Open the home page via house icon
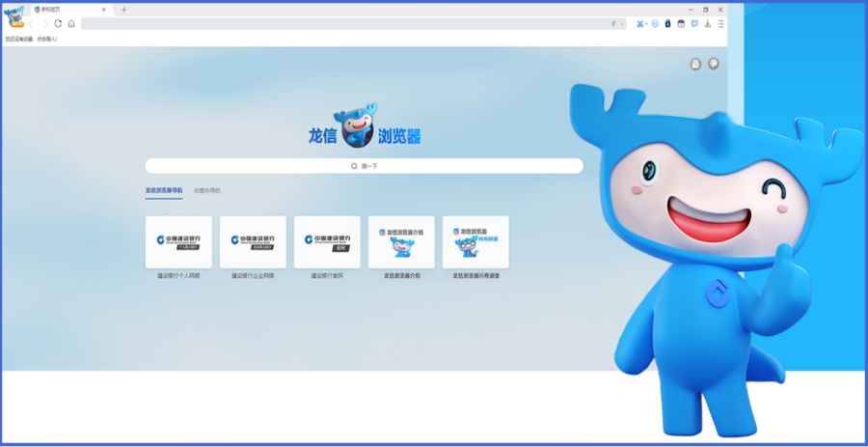This screenshot has height=447, width=868. pyautogui.click(x=71, y=24)
